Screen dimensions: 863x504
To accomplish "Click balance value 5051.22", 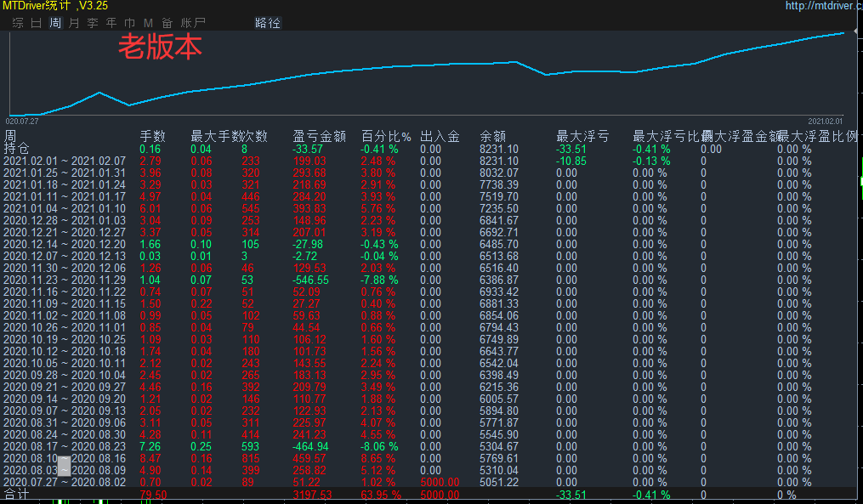I will [x=499, y=483].
